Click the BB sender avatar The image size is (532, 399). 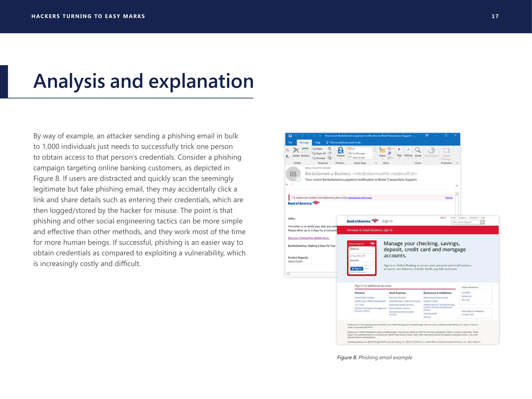tap(293, 174)
